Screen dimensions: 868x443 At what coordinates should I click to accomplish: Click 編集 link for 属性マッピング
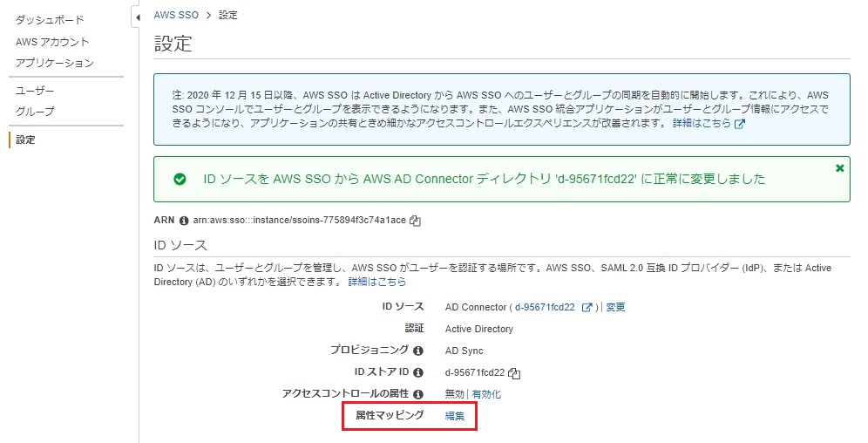tap(455, 416)
